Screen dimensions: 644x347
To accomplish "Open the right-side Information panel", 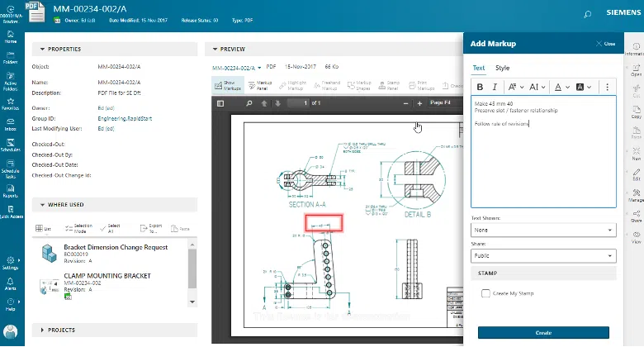I will pos(637,49).
